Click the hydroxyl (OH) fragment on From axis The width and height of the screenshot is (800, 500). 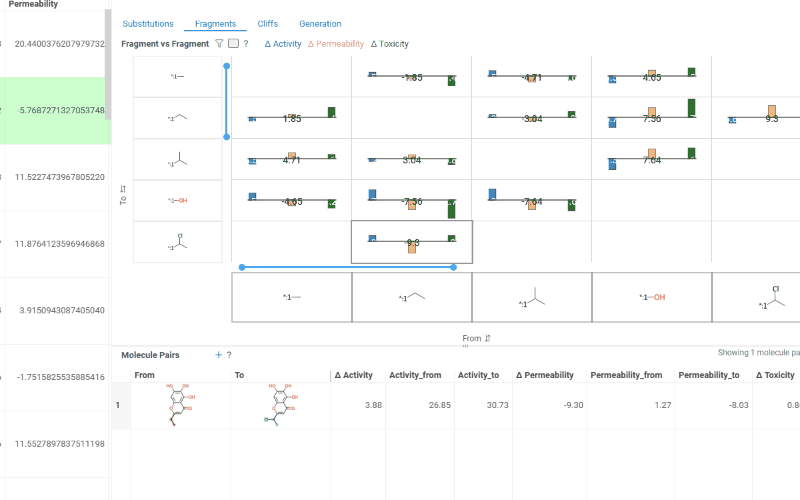pos(652,297)
